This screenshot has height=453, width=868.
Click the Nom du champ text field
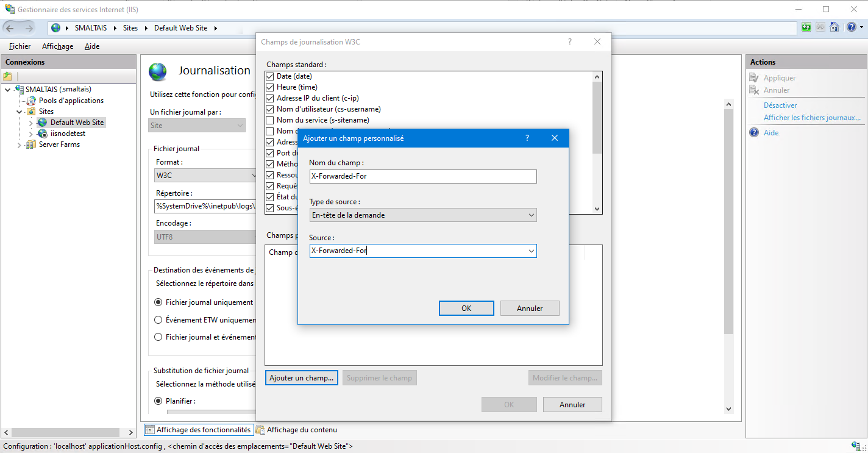pos(423,176)
